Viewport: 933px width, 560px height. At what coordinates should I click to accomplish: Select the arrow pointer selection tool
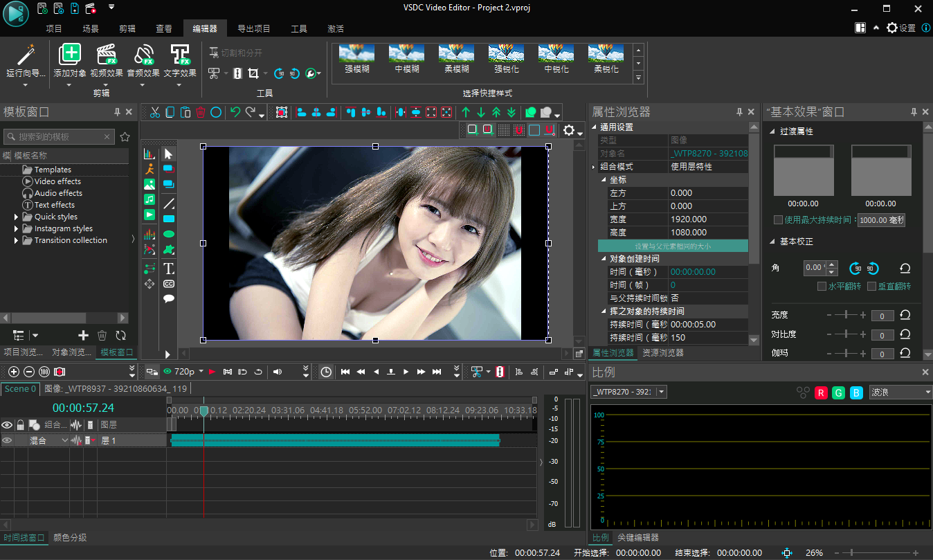[x=168, y=154]
